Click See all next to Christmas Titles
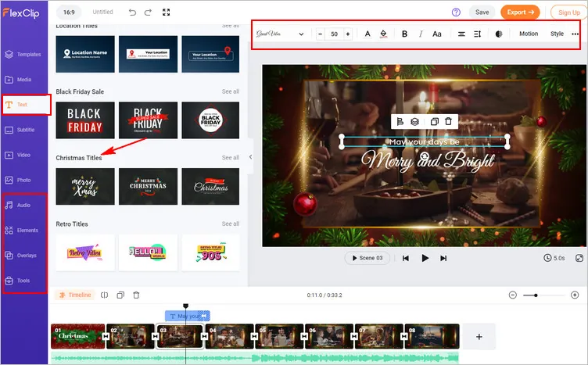The height and width of the screenshot is (365, 588). [230, 158]
